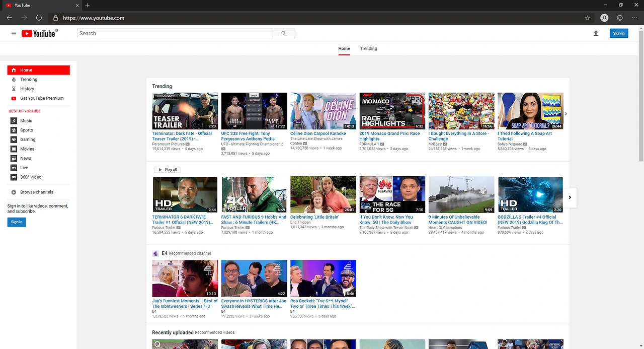
Task: Click the upload video icon
Action: click(x=596, y=33)
